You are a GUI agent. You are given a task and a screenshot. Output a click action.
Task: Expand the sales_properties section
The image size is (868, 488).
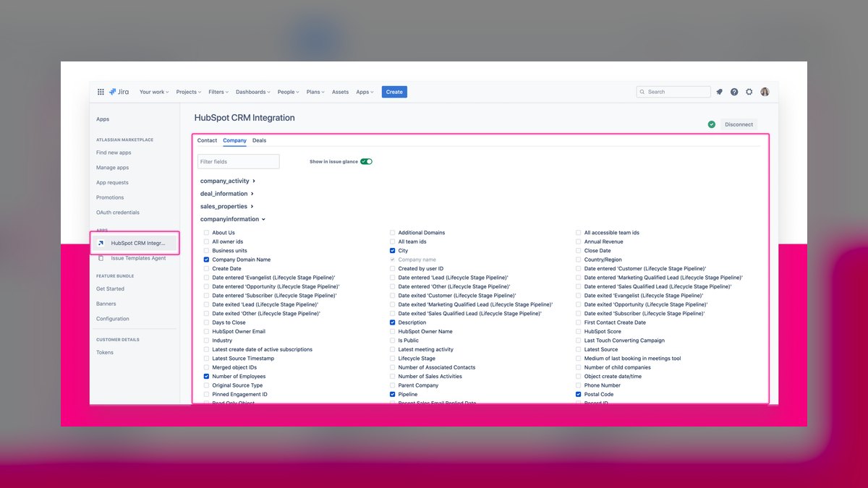click(x=227, y=207)
